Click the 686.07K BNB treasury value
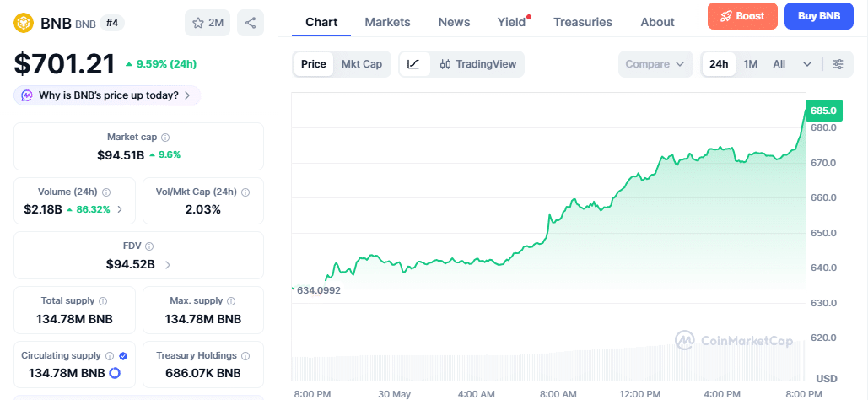Viewport: 868px width, 400px height. click(x=203, y=373)
